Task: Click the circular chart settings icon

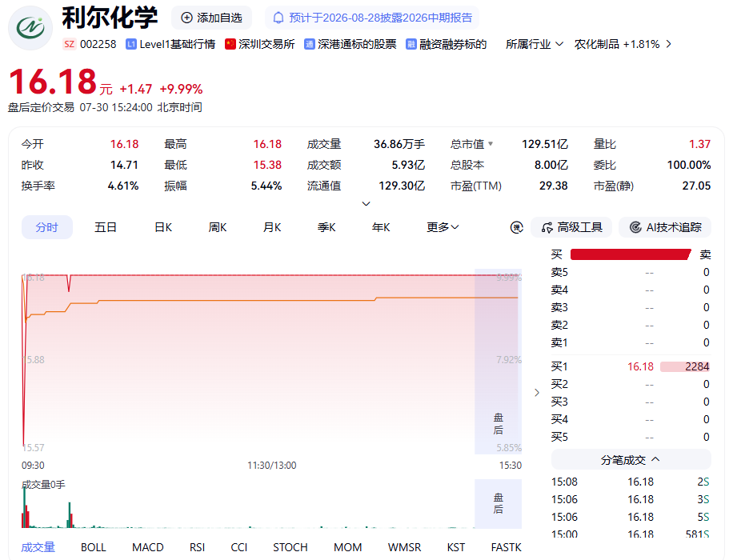Action: point(517,227)
